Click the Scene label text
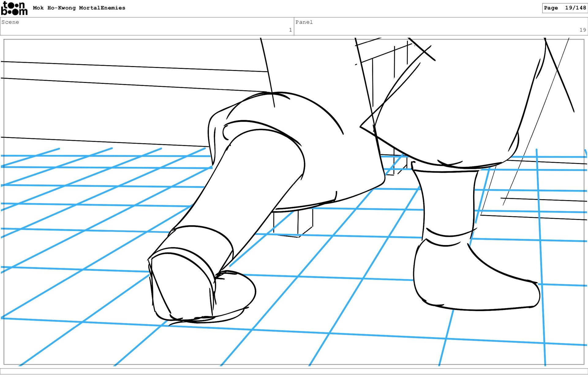Image resolution: width=588 pixels, height=380 pixels. pos(10,22)
